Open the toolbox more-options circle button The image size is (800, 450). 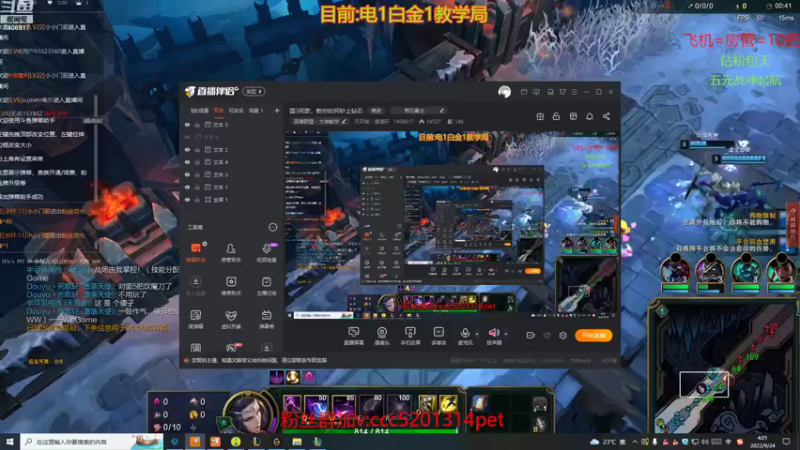tap(272, 227)
